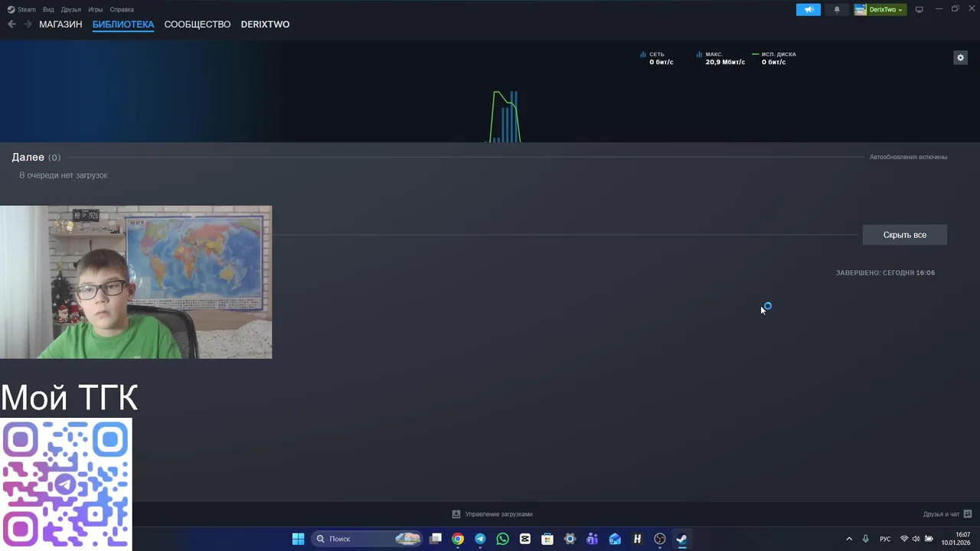Open the Игры menu
Image resolution: width=980 pixels, height=551 pixels.
pyautogui.click(x=96, y=10)
